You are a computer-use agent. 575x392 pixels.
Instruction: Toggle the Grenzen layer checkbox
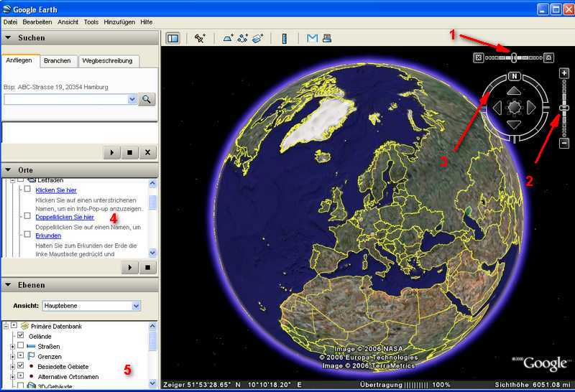(21, 355)
